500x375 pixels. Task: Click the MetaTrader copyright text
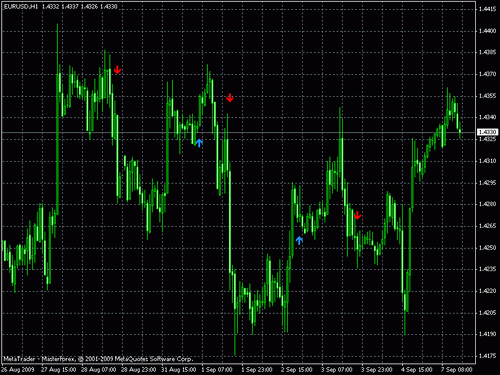pos(98,359)
